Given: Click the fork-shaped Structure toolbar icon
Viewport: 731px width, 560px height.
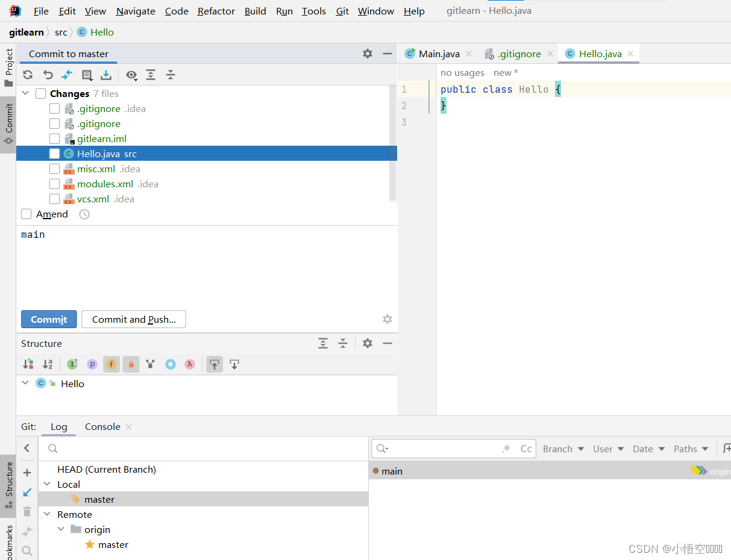Looking at the screenshot, I should 151,364.
